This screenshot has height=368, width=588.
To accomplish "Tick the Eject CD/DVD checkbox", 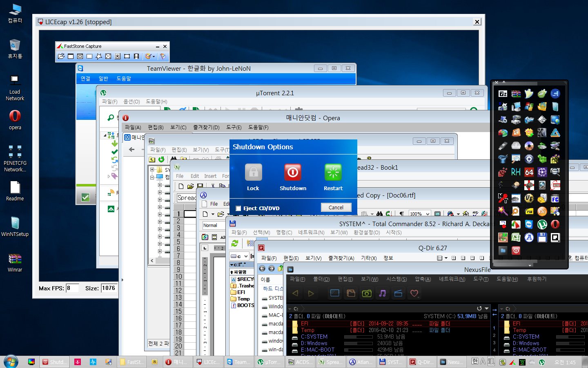I will [x=238, y=209].
